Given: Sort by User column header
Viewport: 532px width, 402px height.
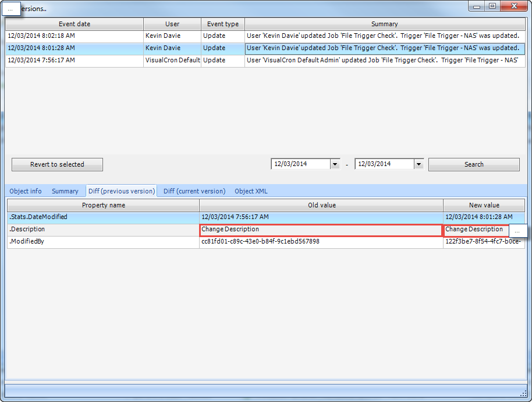Looking at the screenshot, I should pyautogui.click(x=172, y=24).
